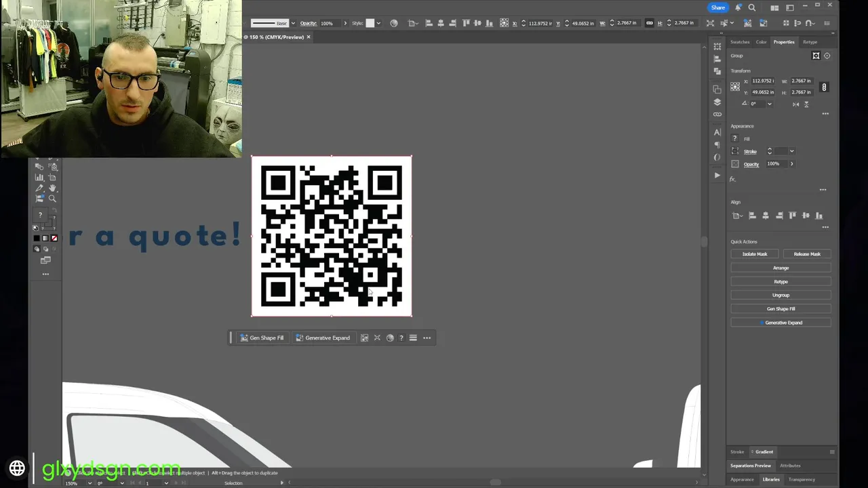Screen dimensions: 868x488
Task: Open the Transparency tab
Action: click(x=802, y=479)
